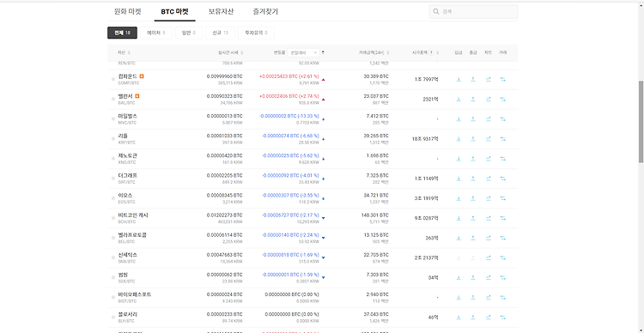
Task: Switch to the 원화 마켓 tab
Action: click(x=127, y=11)
